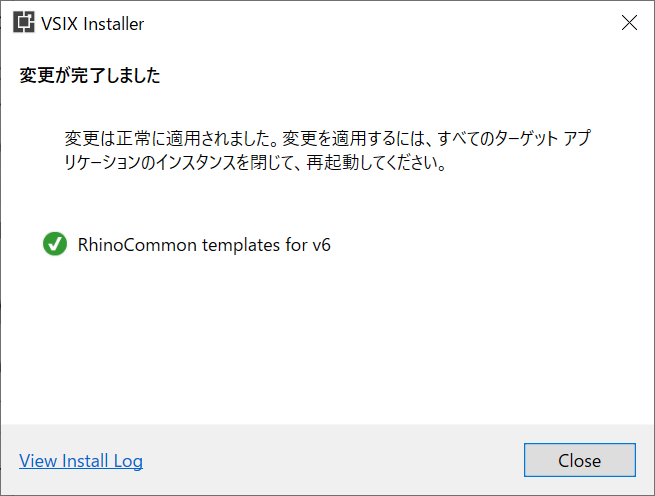Viewport: 655px width, 496px height.
Task: Click the message line ending 再起動してください
Action: tap(256, 163)
